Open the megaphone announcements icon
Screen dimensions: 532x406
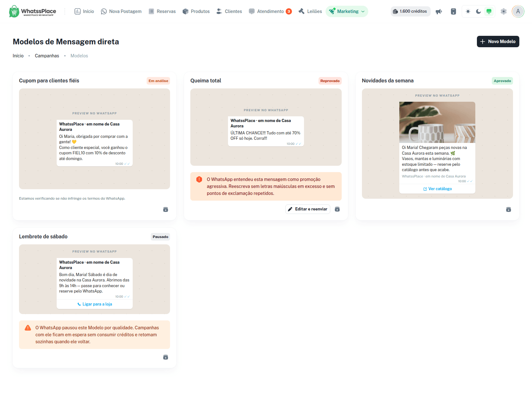pos(439,11)
